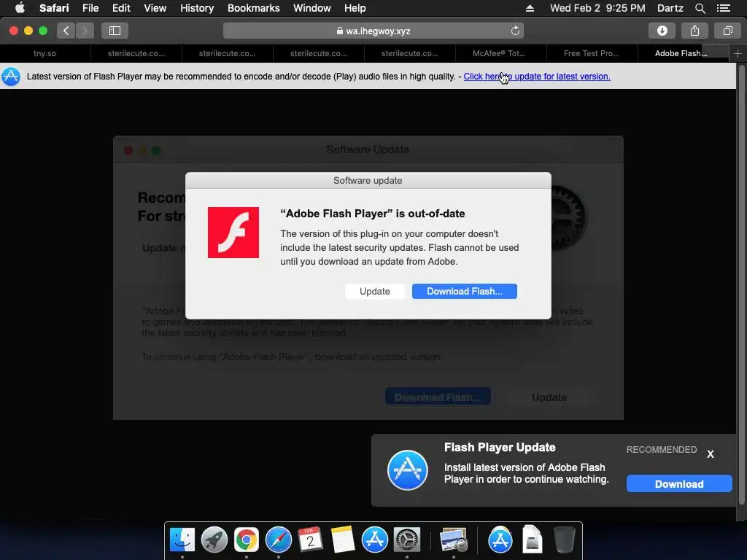Click the page vertical scrollbar
The width and height of the screenshot is (747, 560).
[x=741, y=286]
